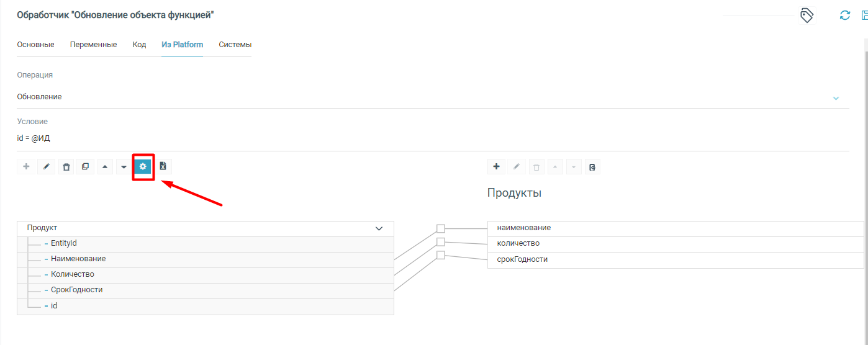Move item up with left toolbar arrow
Screen dimensions: 868x345
coord(105,166)
